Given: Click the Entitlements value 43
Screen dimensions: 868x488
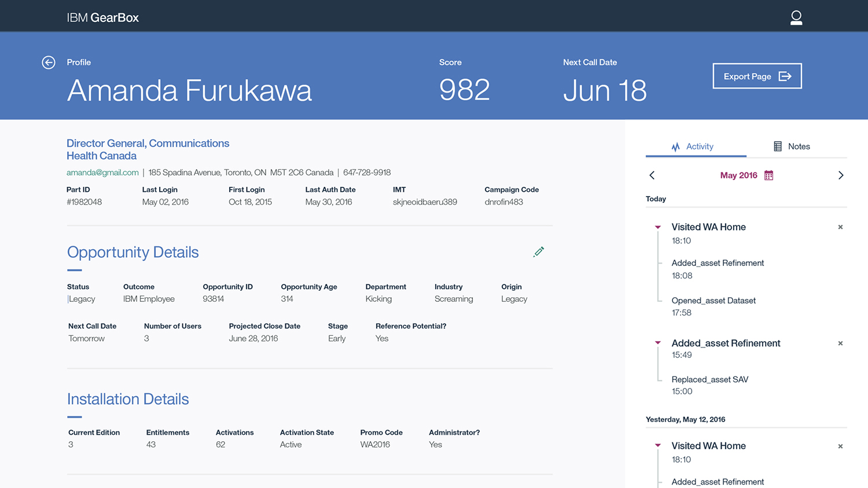Looking at the screenshot, I should pyautogui.click(x=151, y=445).
